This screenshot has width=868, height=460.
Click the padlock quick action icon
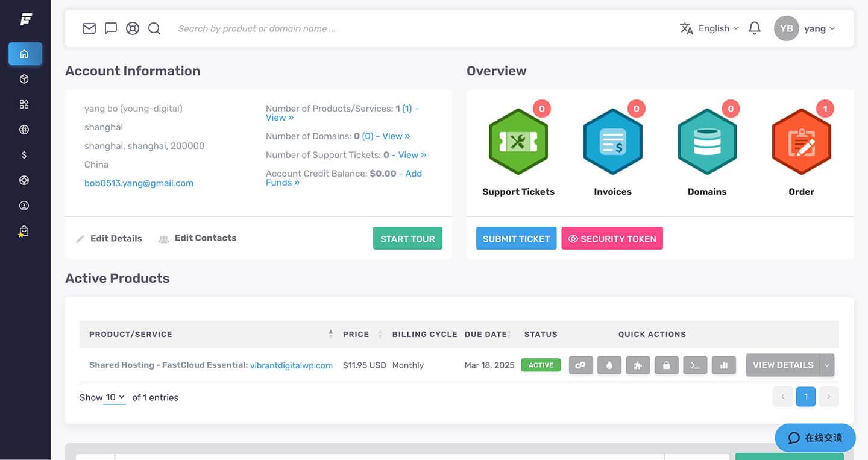[667, 365]
